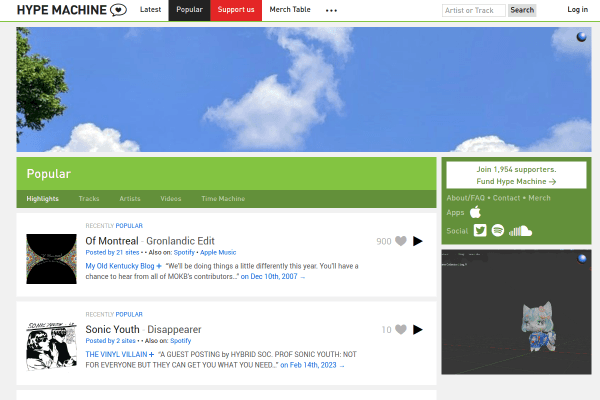Open the Spotify social icon

(497, 230)
